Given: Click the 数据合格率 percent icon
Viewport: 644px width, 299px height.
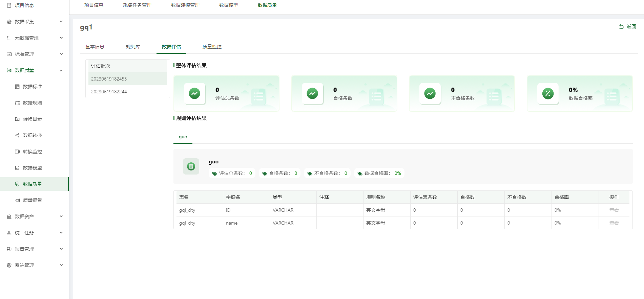Looking at the screenshot, I should tap(548, 93).
